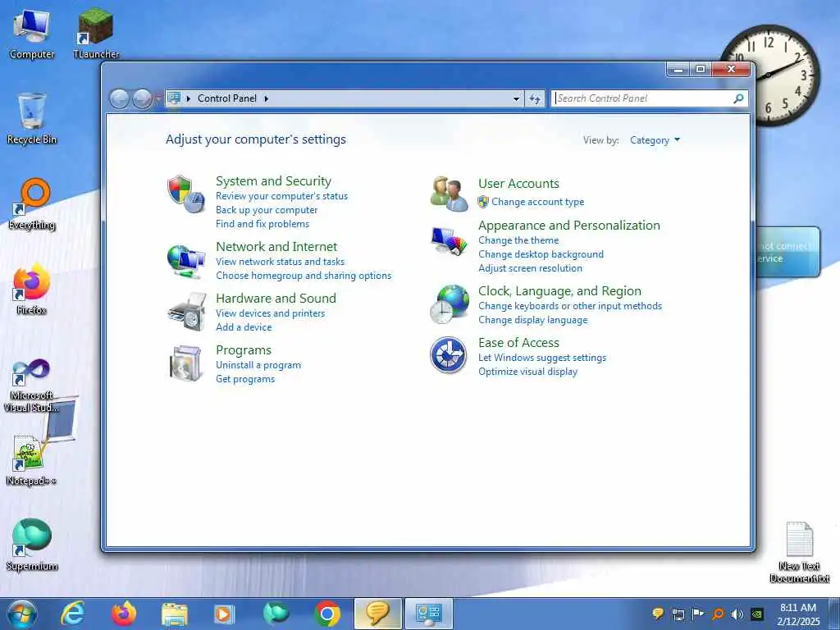Select the New Text Document.txt file
840x630 pixels.
pos(799,553)
